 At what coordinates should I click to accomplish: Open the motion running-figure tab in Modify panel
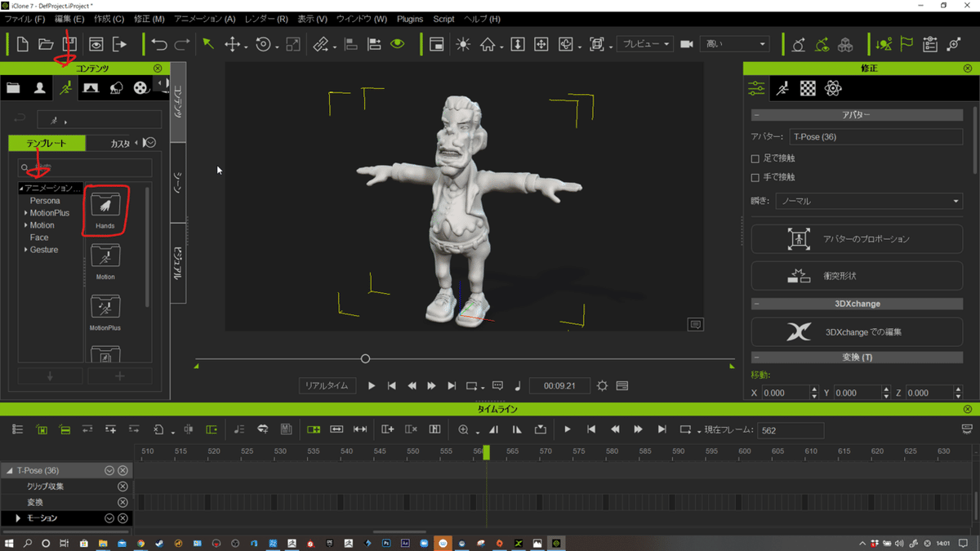click(782, 88)
